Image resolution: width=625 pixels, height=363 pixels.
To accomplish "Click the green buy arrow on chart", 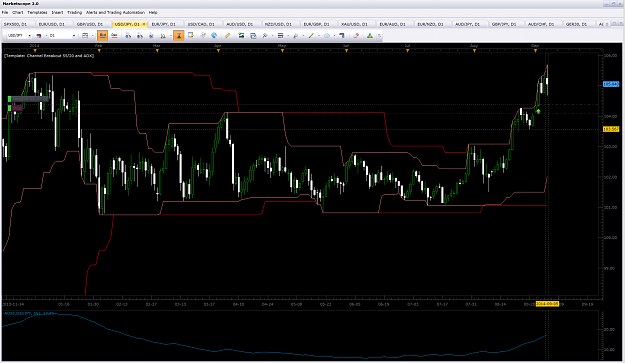I will pyautogui.click(x=539, y=111).
